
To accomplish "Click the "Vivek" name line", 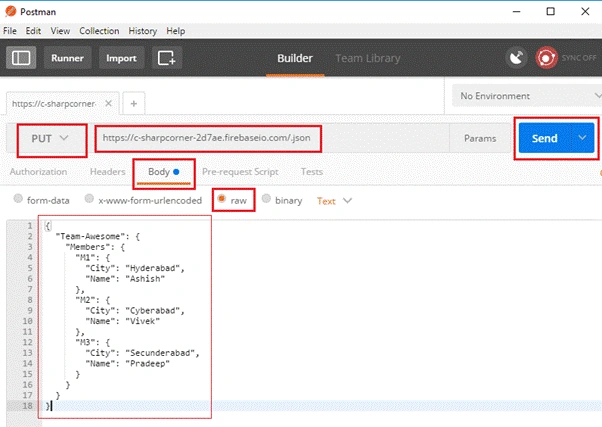I will [x=122, y=321].
